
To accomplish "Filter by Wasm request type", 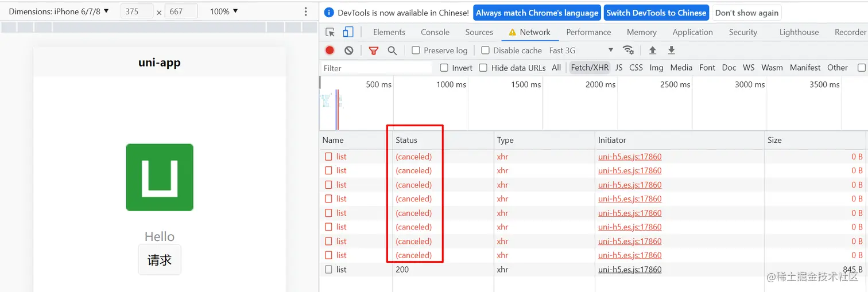I will tap(772, 68).
